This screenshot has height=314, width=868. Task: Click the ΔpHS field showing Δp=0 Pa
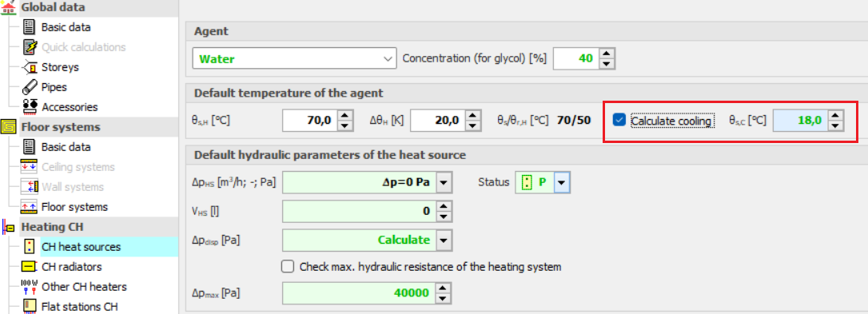click(x=360, y=182)
